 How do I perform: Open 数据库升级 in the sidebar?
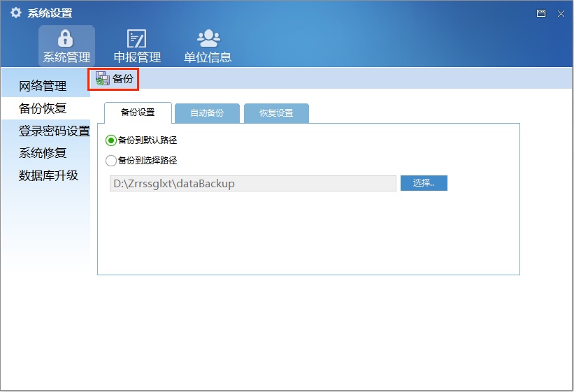(x=45, y=175)
